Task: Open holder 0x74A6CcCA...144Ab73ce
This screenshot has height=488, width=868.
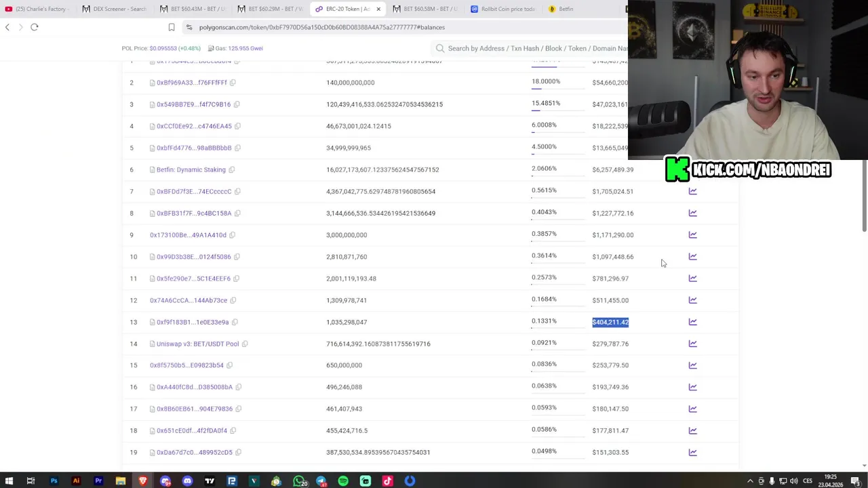Action: (x=189, y=300)
